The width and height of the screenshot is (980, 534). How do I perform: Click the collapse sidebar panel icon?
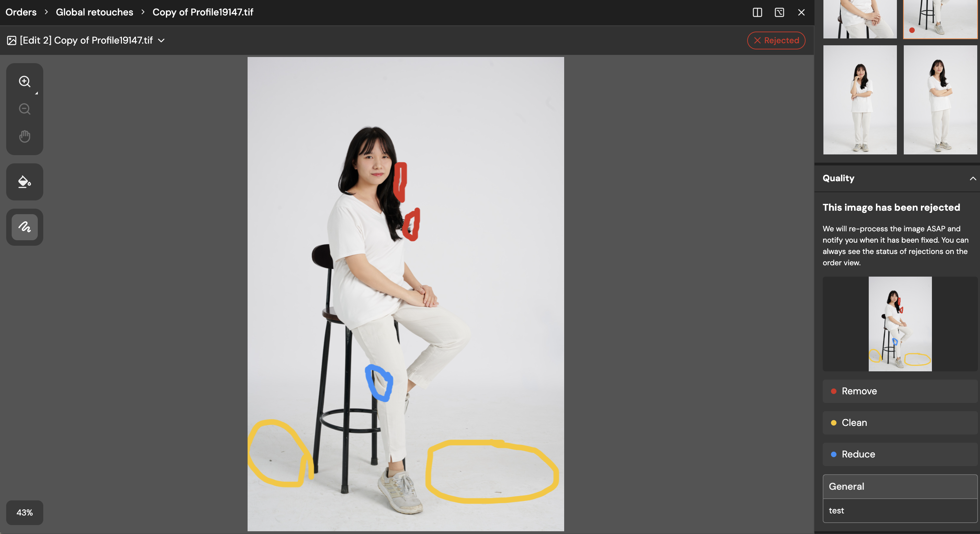click(779, 12)
